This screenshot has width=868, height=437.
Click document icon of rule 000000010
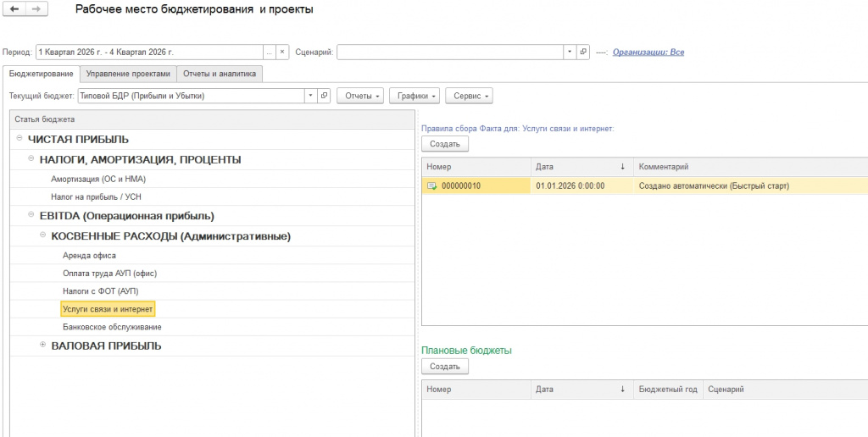coord(431,186)
